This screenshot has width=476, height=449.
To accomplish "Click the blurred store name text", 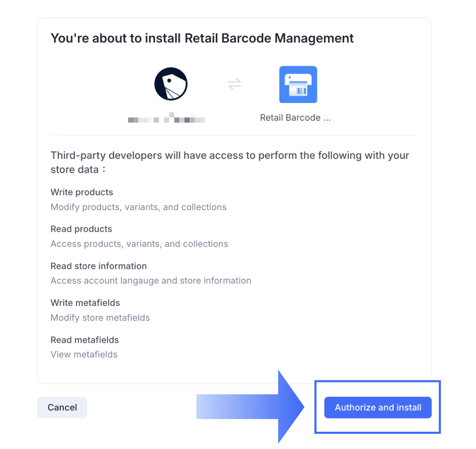I will coord(166,119).
